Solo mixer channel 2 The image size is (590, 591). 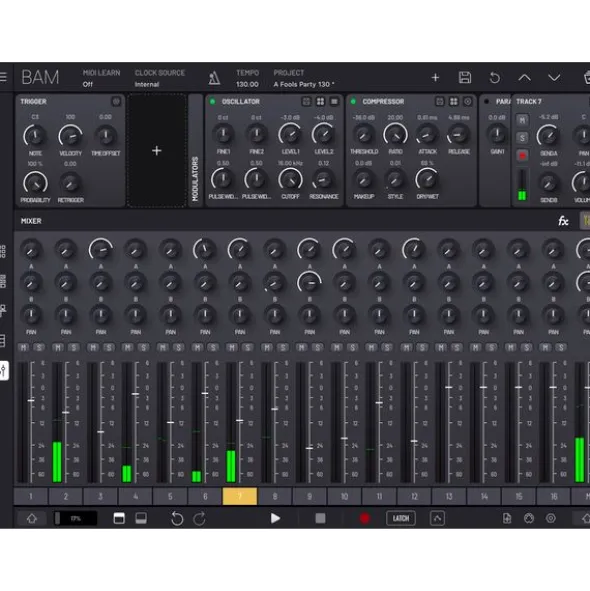tap(74, 348)
